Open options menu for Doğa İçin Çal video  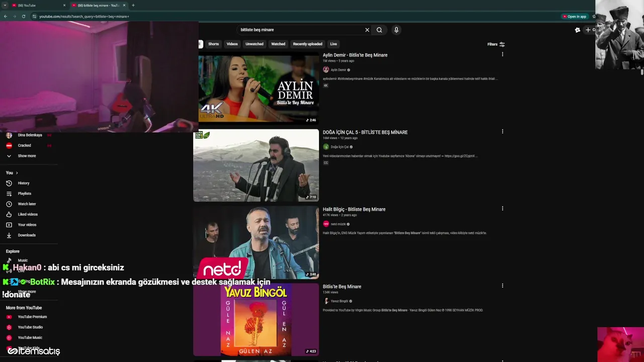coord(502,132)
